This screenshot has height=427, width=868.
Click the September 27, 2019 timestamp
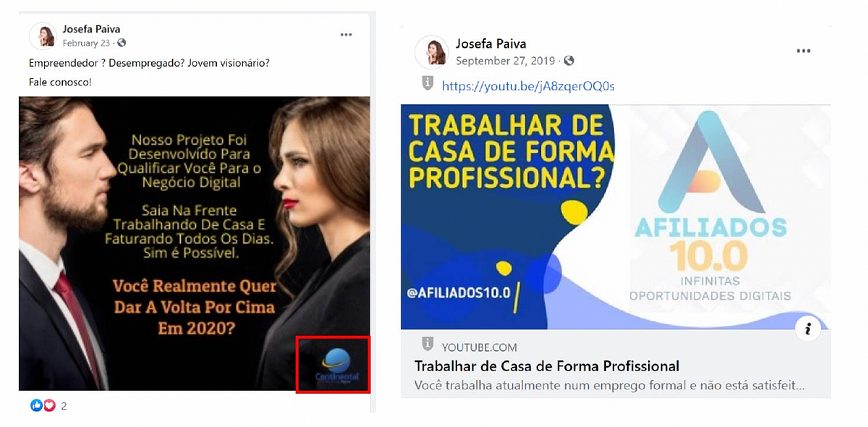pos(506,61)
